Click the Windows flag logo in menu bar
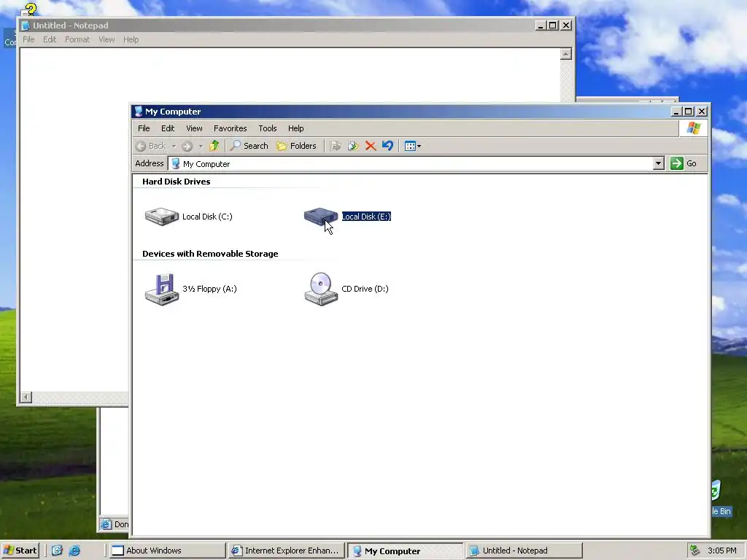Image resolution: width=747 pixels, height=560 pixels. tap(693, 128)
